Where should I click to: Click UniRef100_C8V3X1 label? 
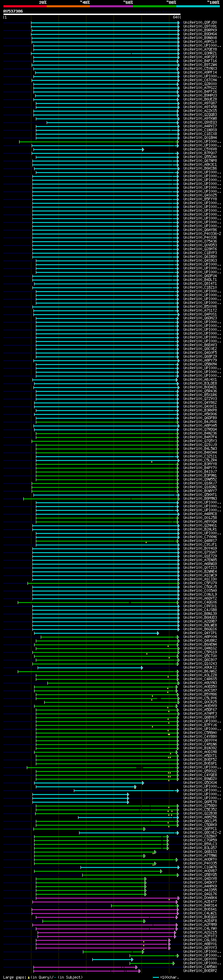pyautogui.click(x=200, y=606)
